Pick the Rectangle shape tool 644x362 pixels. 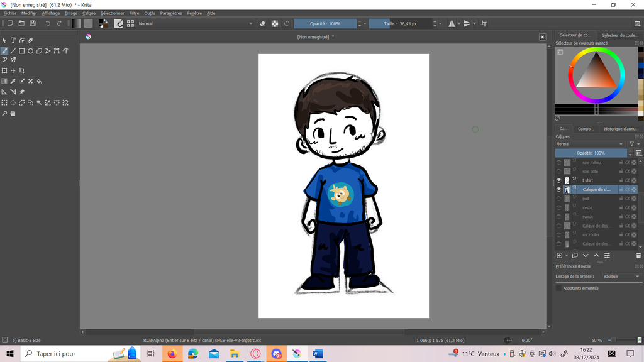coord(21,51)
